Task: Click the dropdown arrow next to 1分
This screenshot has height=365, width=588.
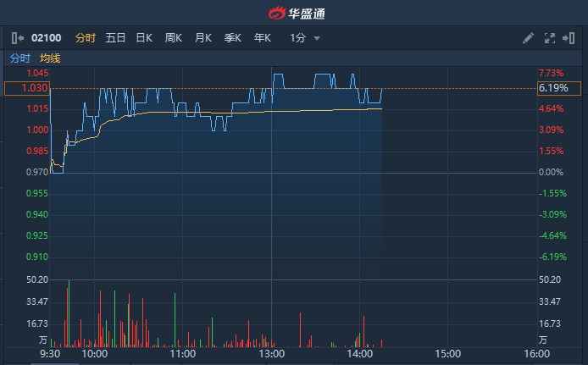Action: (x=317, y=38)
